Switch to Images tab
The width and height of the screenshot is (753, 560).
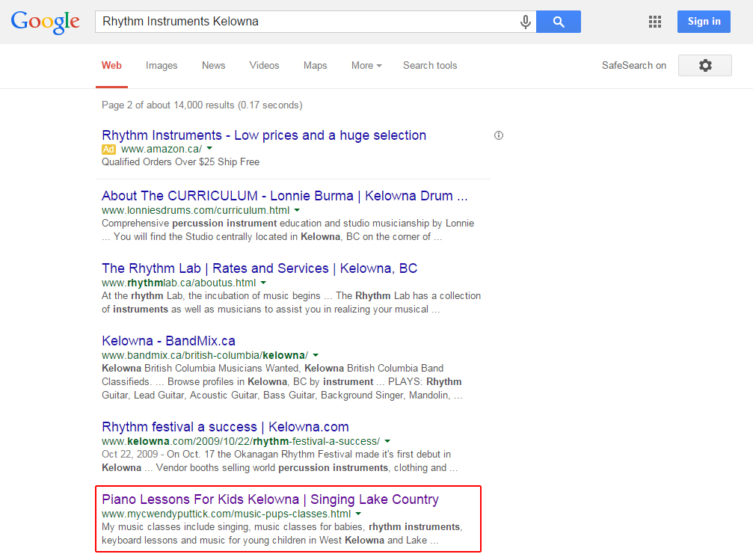[162, 66]
